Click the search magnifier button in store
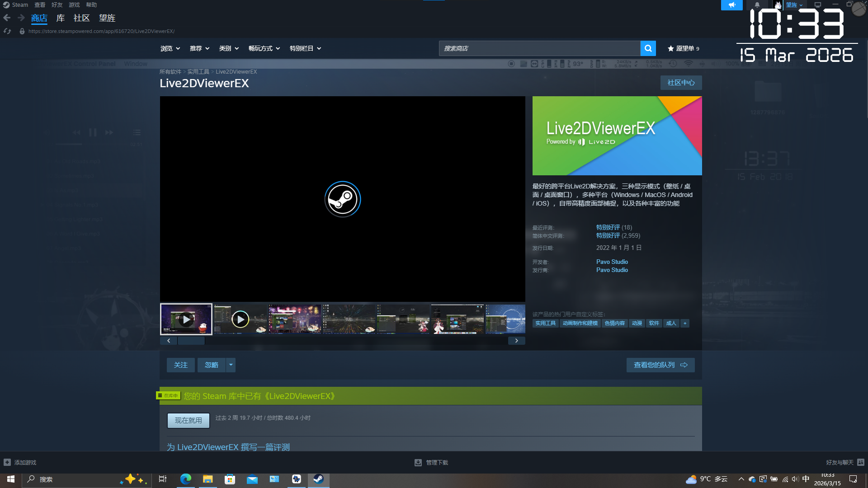Image resolution: width=868 pixels, height=488 pixels. pyautogui.click(x=648, y=48)
